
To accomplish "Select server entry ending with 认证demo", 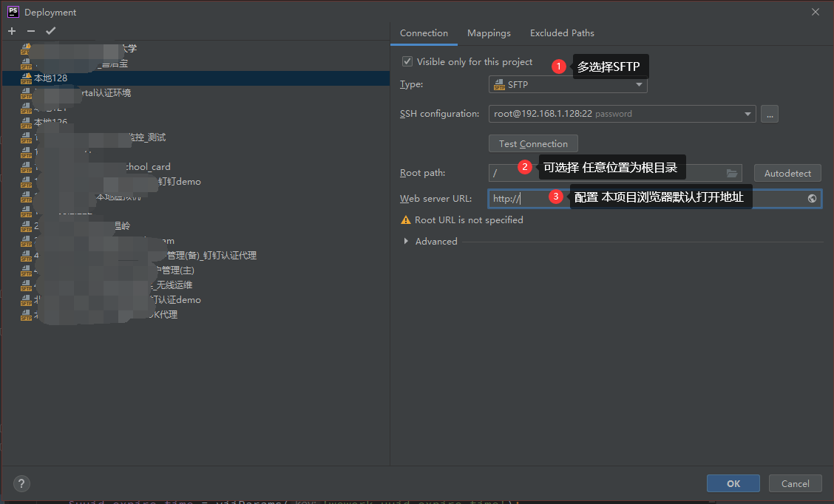I will [196, 300].
